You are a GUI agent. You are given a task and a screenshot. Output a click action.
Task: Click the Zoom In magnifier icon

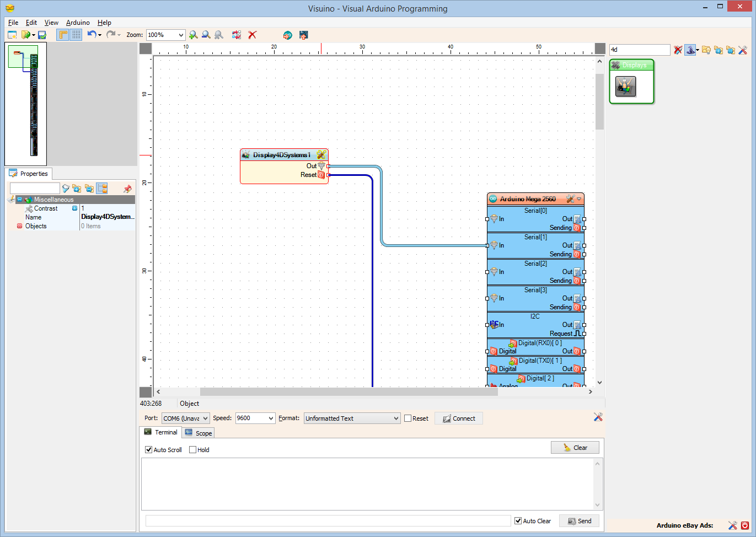click(x=193, y=35)
